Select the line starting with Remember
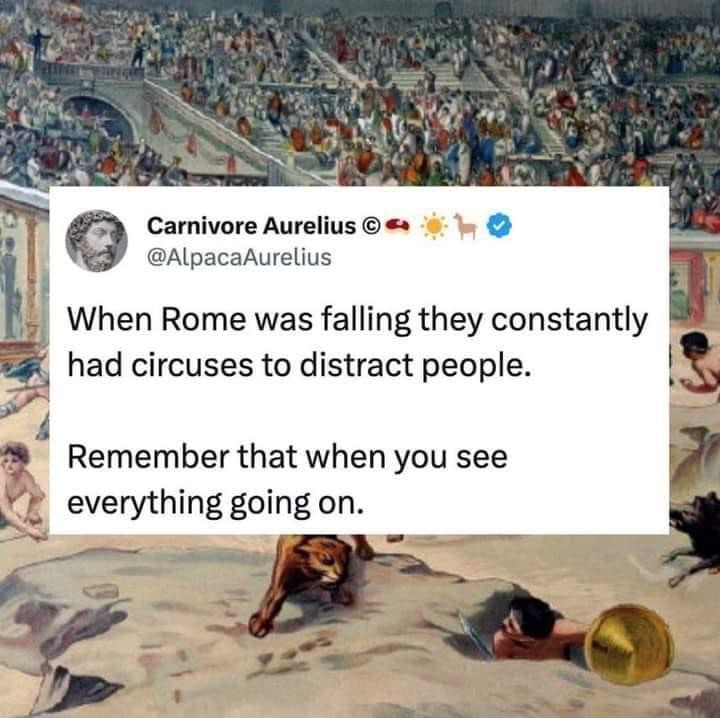This screenshot has height=718, width=720. pos(287,458)
